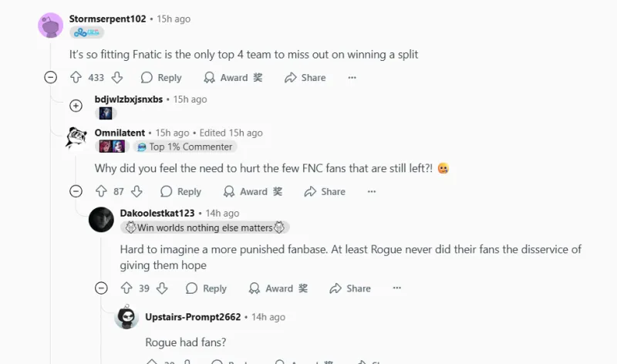Downvote Stormserpent102's comment

point(117,77)
